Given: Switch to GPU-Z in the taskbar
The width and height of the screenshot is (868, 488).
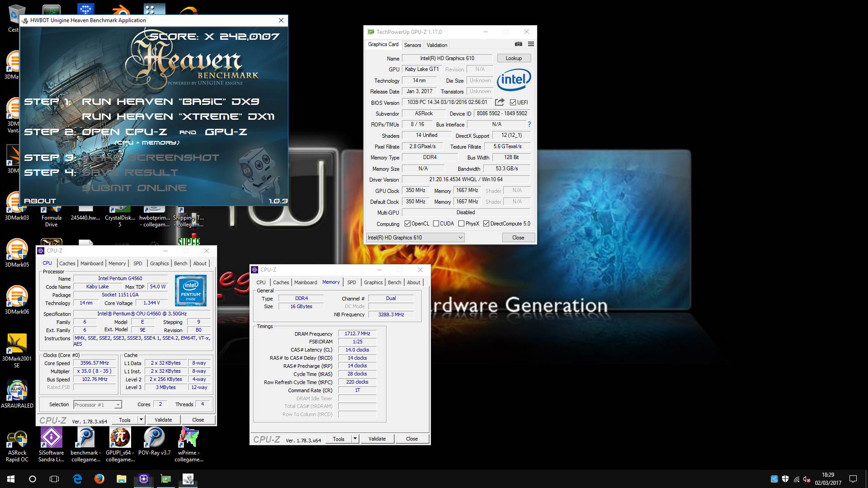Looking at the screenshot, I should [x=166, y=479].
